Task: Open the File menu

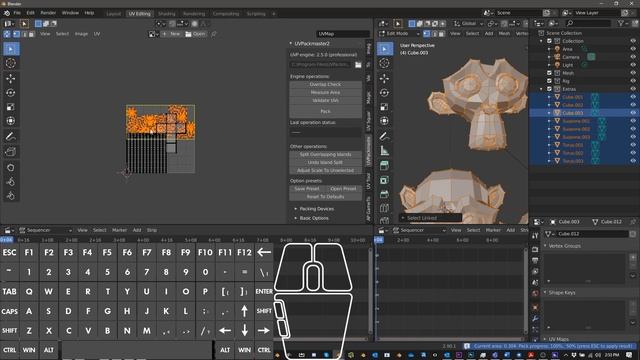Action: 17,13
